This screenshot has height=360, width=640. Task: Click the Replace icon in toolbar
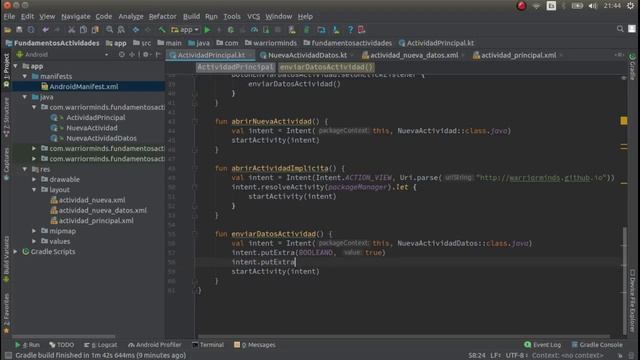tap(121, 30)
